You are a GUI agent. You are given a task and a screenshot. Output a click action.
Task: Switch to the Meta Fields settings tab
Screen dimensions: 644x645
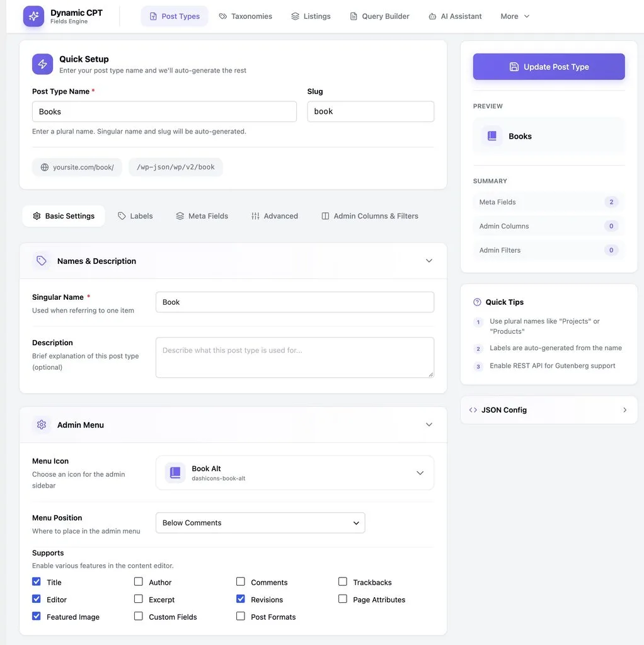202,216
